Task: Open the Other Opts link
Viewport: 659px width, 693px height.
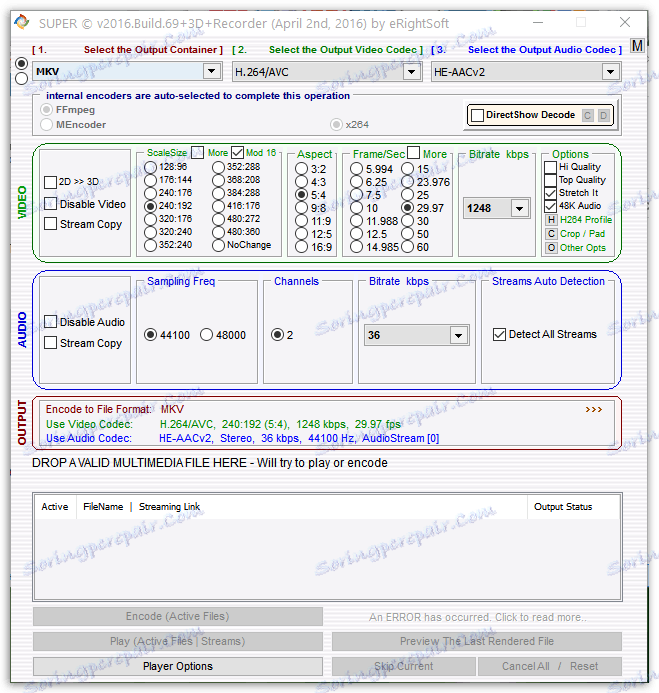Action: coord(583,248)
